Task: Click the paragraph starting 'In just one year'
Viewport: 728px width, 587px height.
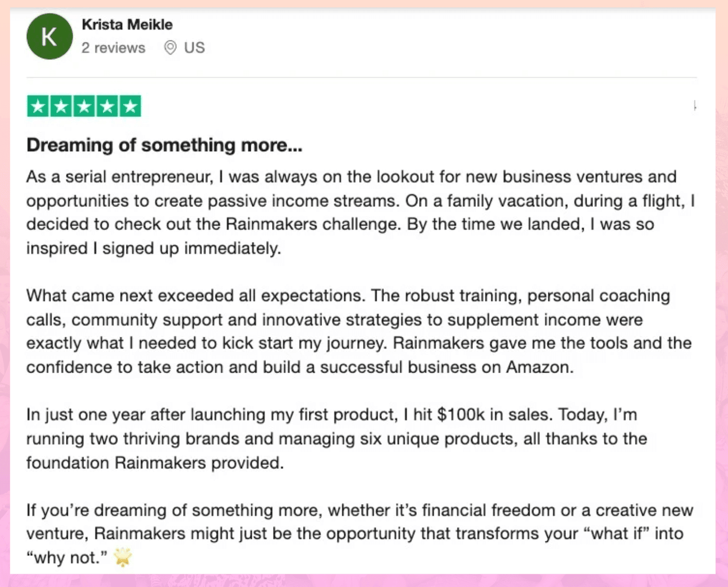Action: [337, 439]
